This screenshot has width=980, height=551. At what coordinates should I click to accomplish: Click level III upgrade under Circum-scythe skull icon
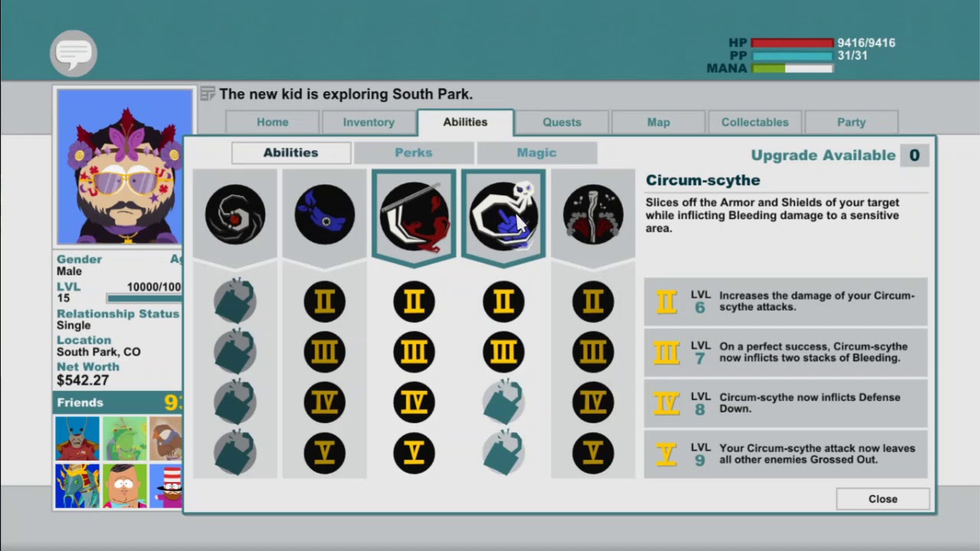point(504,352)
